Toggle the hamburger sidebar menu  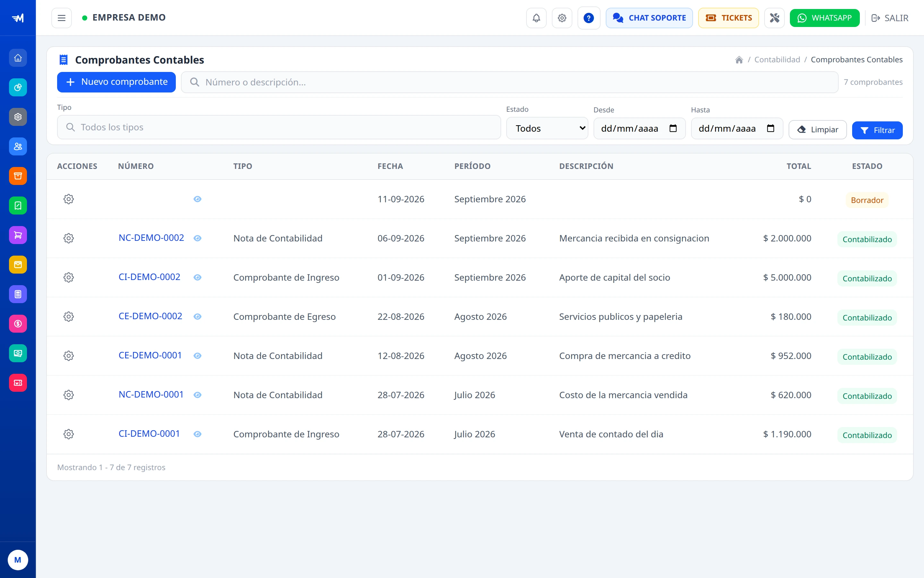[x=62, y=18]
